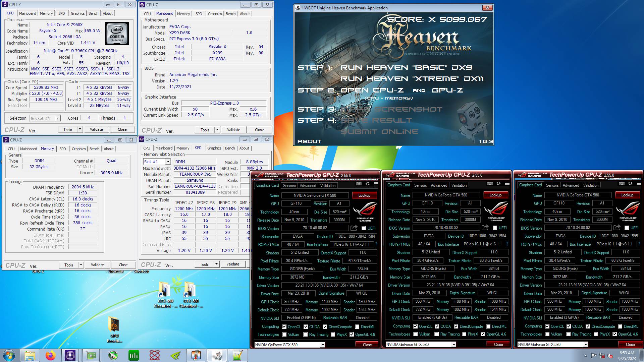Viewport: 644px width, 362px height.
Task: Open Advanced tab in middle GPU-Z window
Action: click(439, 185)
